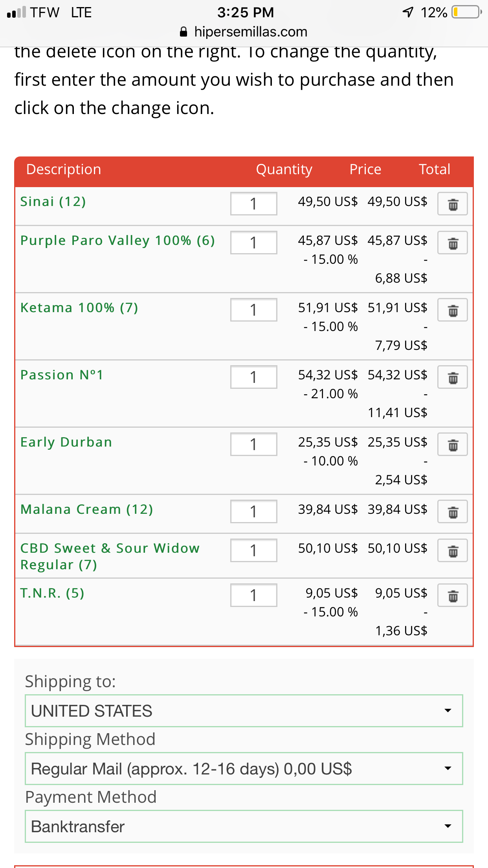
Task: Select the quantity field for Sinai (12)
Action: [253, 204]
